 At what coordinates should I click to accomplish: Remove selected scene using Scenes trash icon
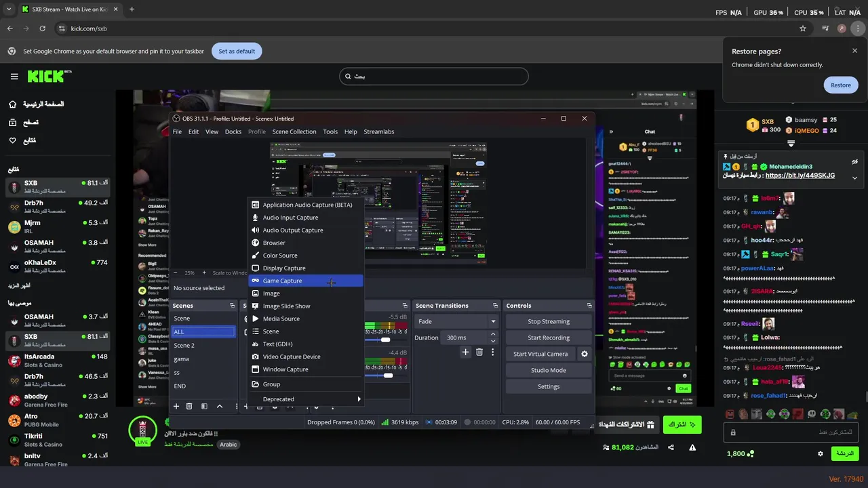[189, 407]
